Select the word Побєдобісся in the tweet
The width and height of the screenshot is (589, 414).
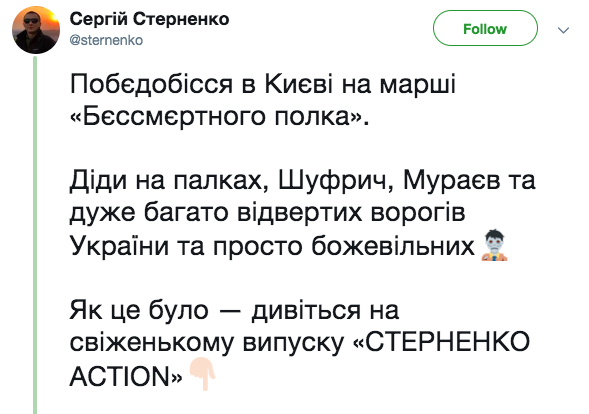click(x=151, y=84)
